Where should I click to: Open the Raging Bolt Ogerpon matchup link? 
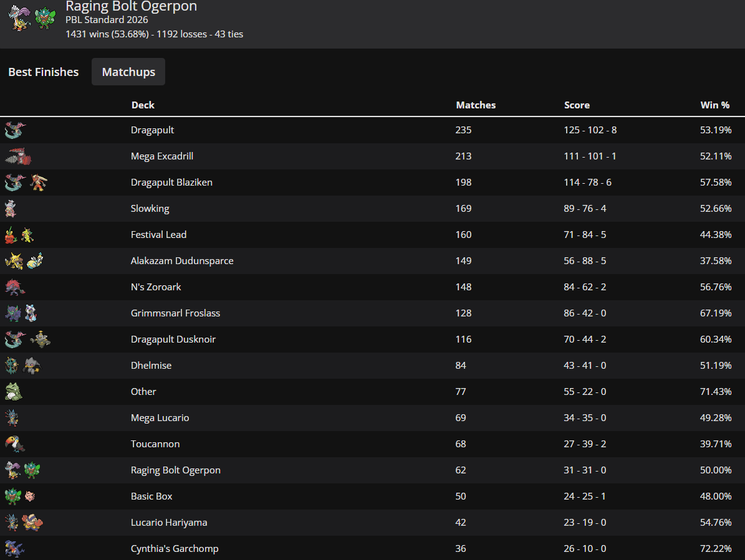tap(175, 470)
